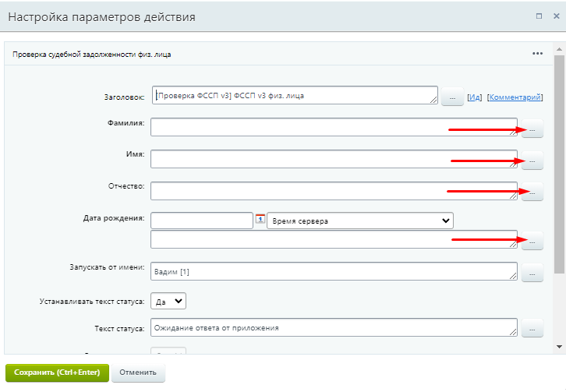The height and width of the screenshot is (392, 566).
Task: Maximize the settings dialog window
Action: pyautogui.click(x=538, y=16)
